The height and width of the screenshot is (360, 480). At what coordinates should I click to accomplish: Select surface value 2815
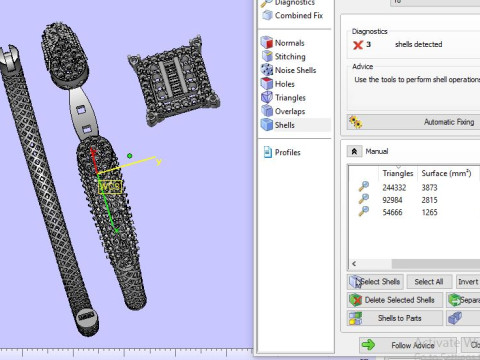[429, 200]
